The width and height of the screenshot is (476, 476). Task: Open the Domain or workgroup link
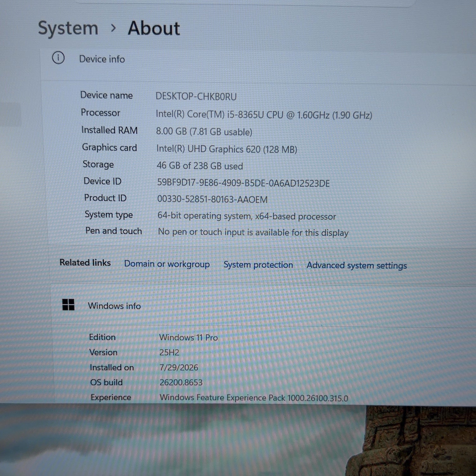167,264
